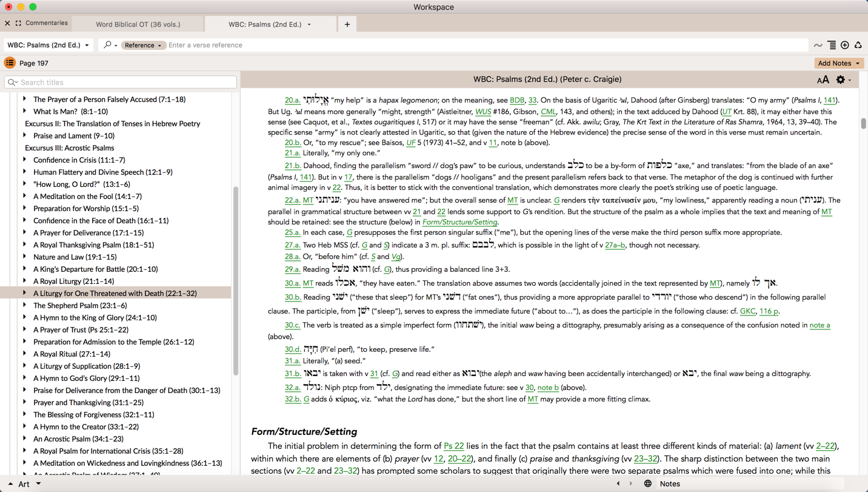The height and width of the screenshot is (492, 868).
Task: Click the circled plus icon in the toolbar
Action: pos(845,45)
